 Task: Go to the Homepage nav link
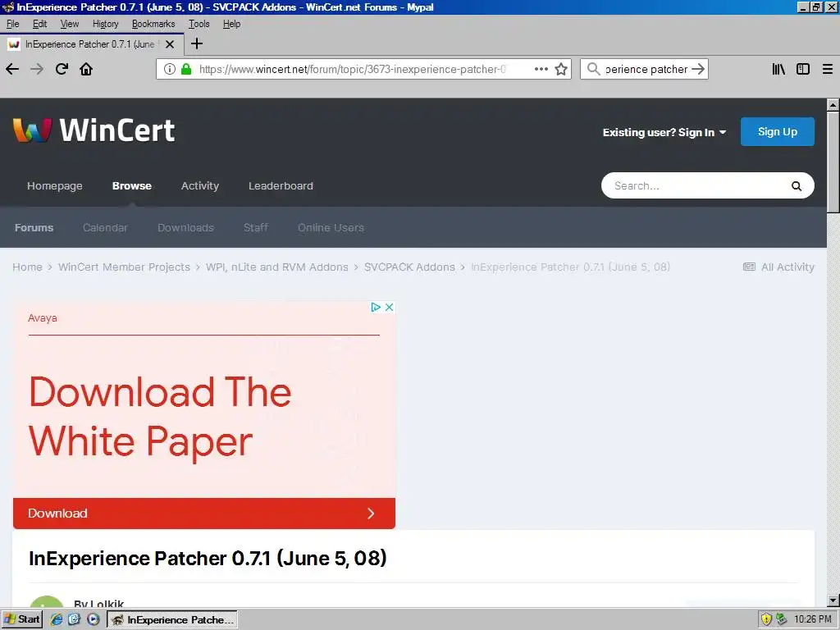pyautogui.click(x=55, y=186)
